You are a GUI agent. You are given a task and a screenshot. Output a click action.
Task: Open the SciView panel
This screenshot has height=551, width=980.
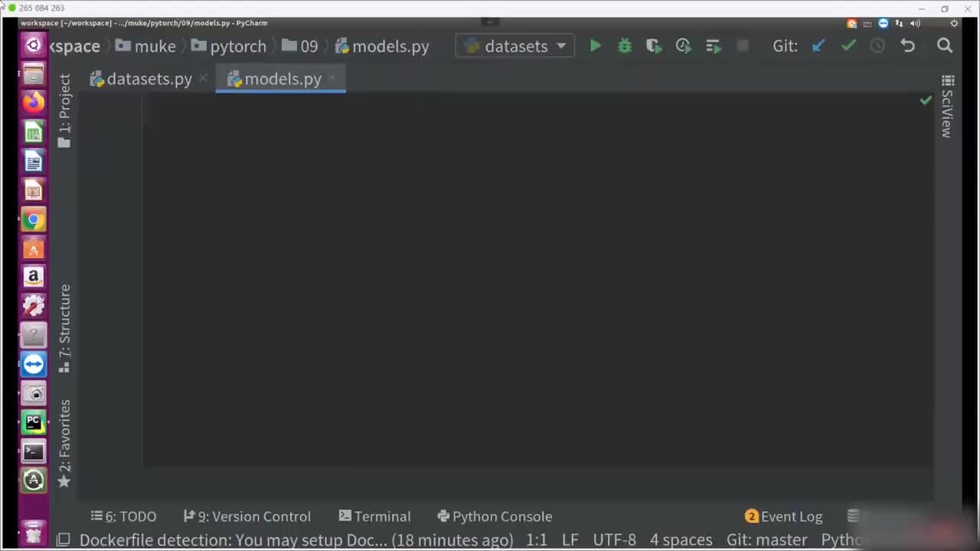pos(947,106)
